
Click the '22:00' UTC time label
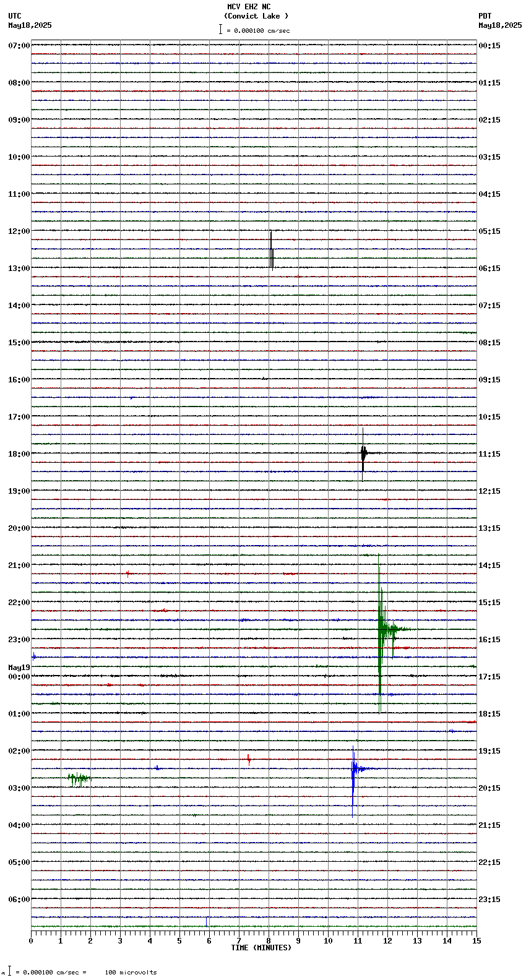click(x=19, y=603)
